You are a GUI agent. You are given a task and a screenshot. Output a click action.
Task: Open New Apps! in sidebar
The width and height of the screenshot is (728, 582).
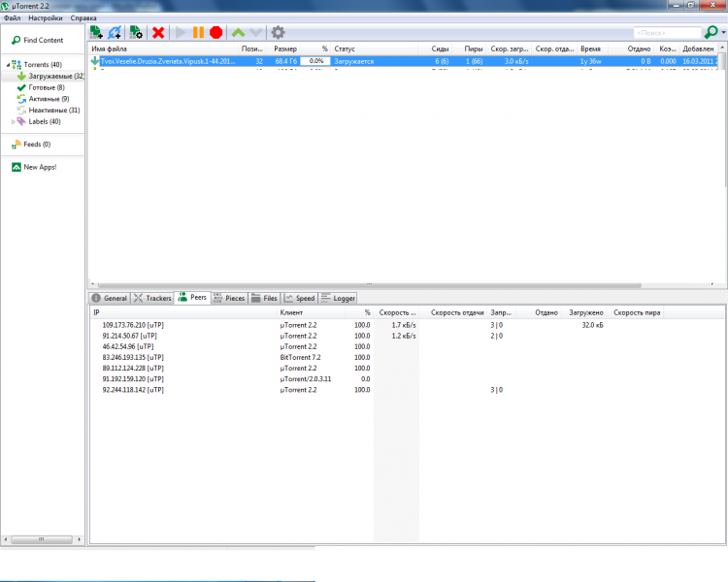point(34,167)
